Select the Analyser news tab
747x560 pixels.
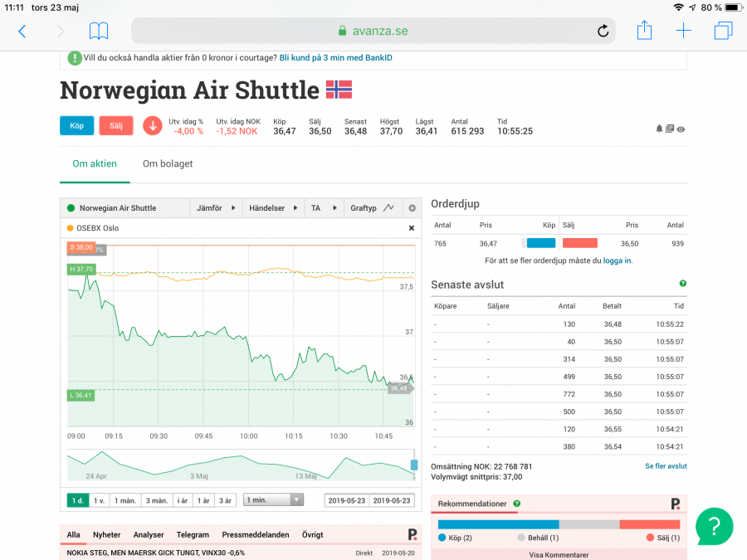(x=149, y=535)
